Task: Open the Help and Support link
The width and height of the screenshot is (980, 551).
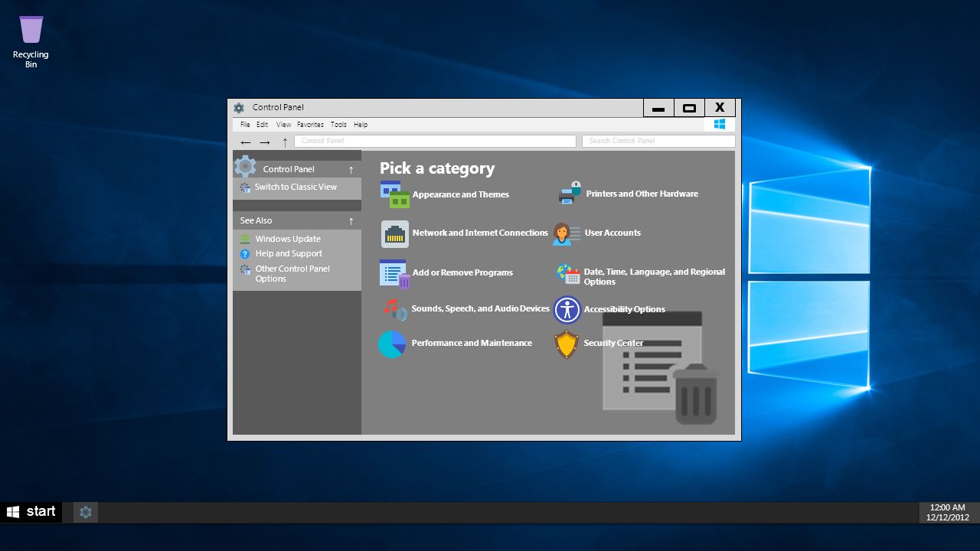Action: [x=289, y=253]
